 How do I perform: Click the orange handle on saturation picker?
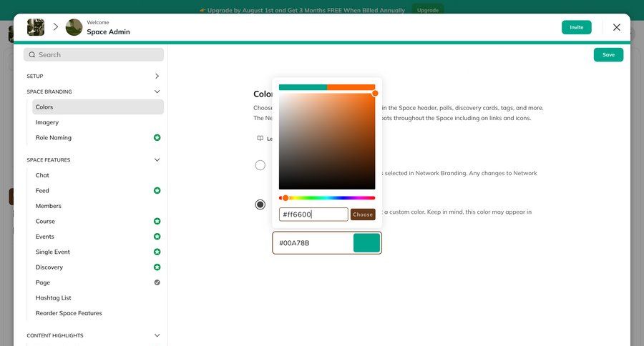(375, 94)
